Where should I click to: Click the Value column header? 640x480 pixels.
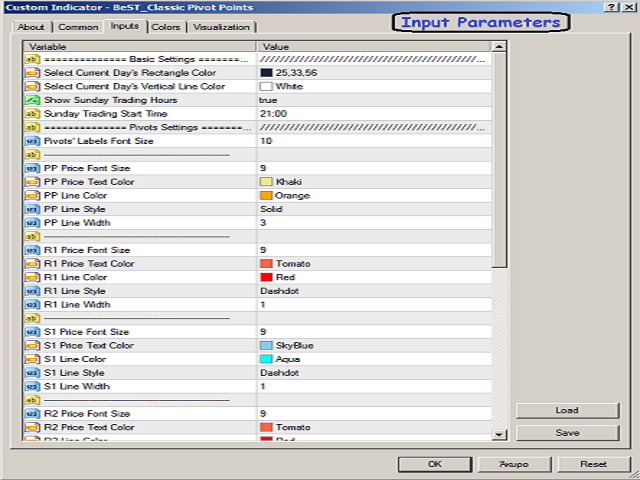point(373,47)
